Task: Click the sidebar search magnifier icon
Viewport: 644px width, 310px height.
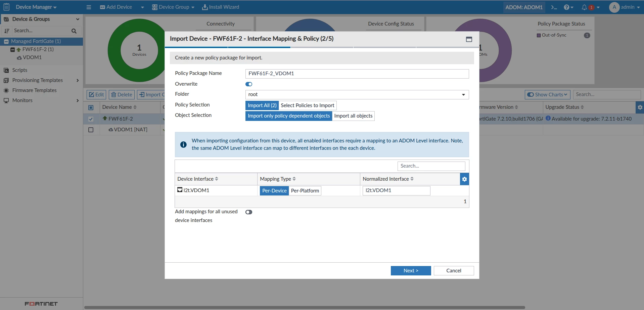Action: tap(74, 31)
